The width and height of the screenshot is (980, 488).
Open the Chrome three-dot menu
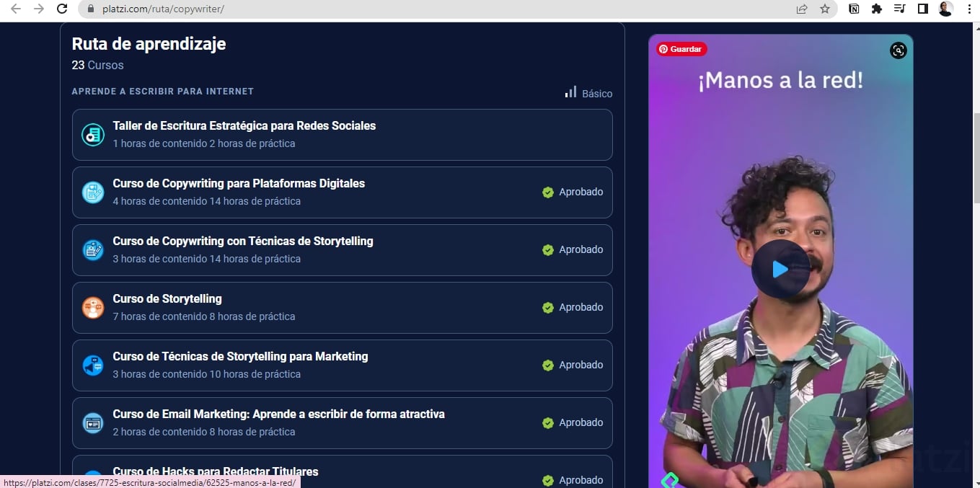pos(968,9)
